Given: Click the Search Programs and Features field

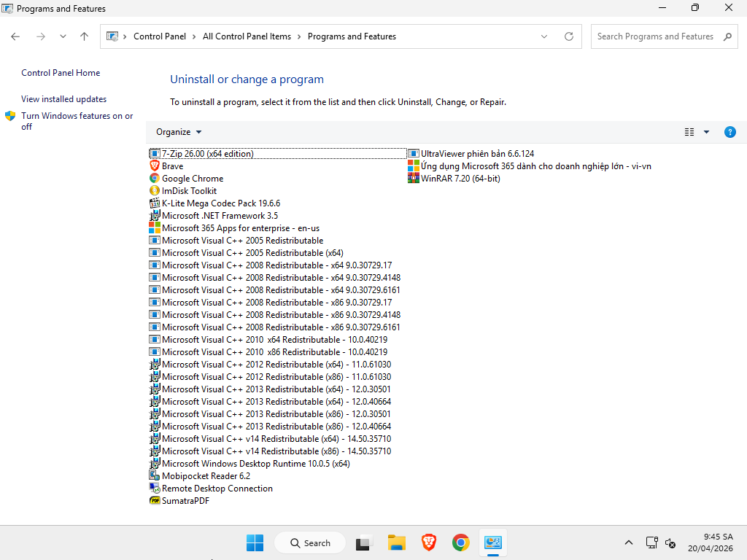Looking at the screenshot, I should click(655, 36).
